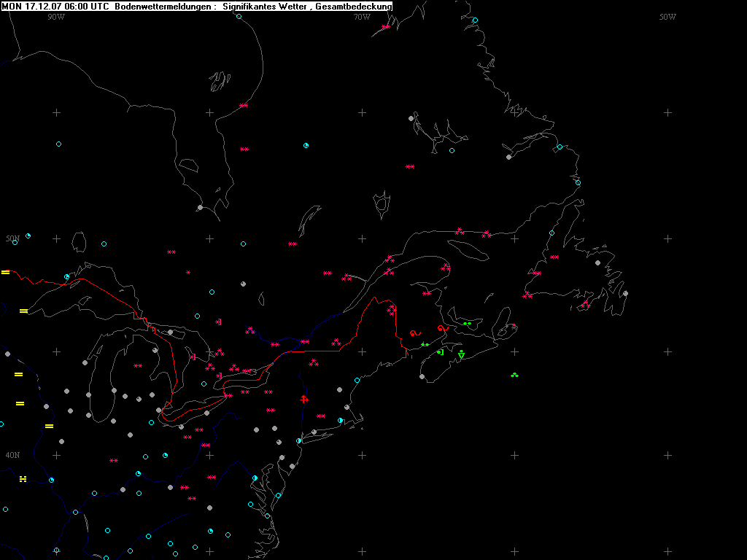Image resolution: width=747 pixels, height=560 pixels.
Task: Click the green shower triangle symbol
Action: pos(461,354)
